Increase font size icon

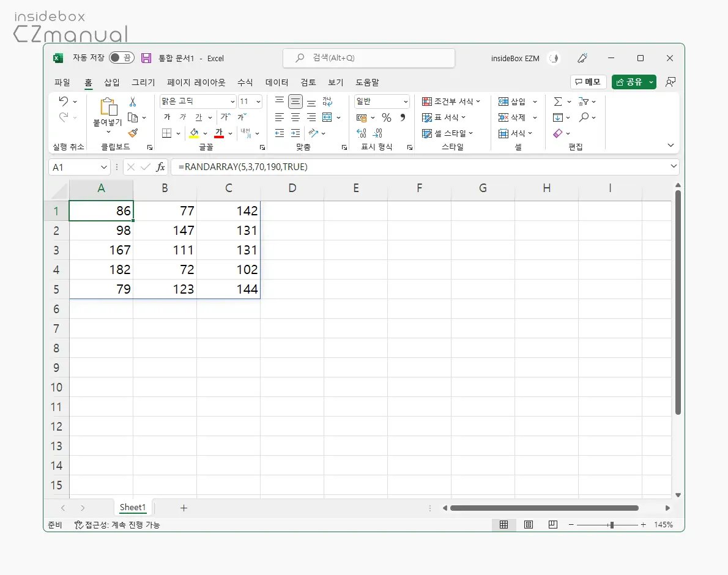click(x=226, y=117)
